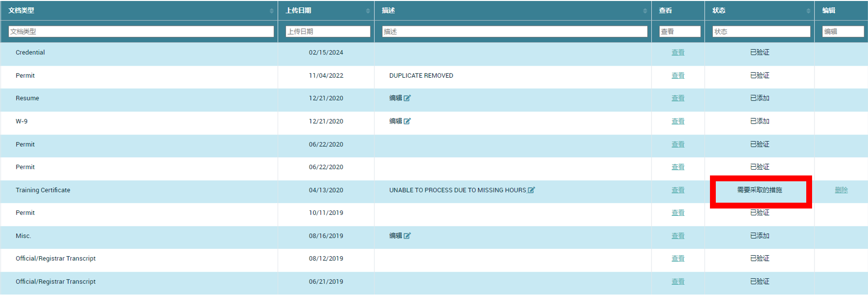Sort by 上传日期 column arrows
The width and height of the screenshot is (868, 296).
click(x=368, y=11)
